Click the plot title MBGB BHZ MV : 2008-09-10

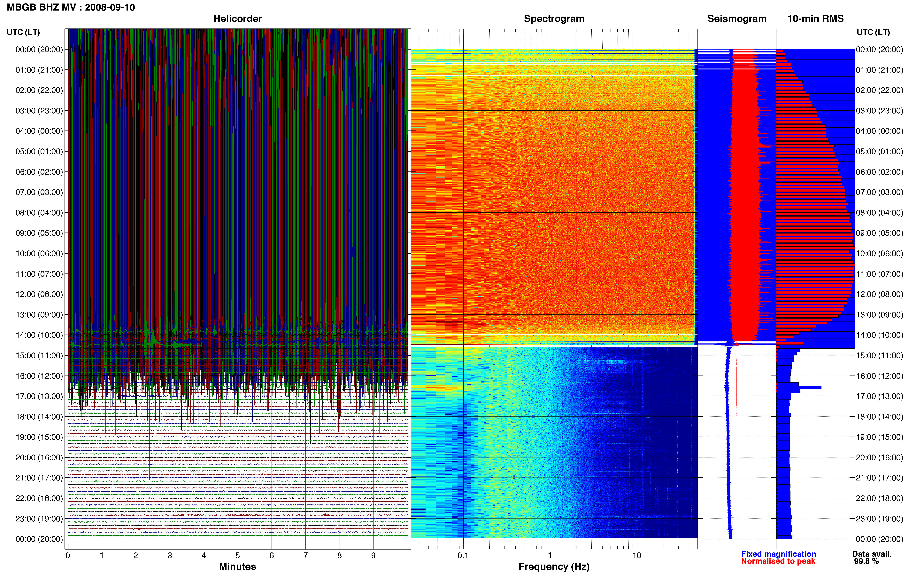pyautogui.click(x=71, y=7)
